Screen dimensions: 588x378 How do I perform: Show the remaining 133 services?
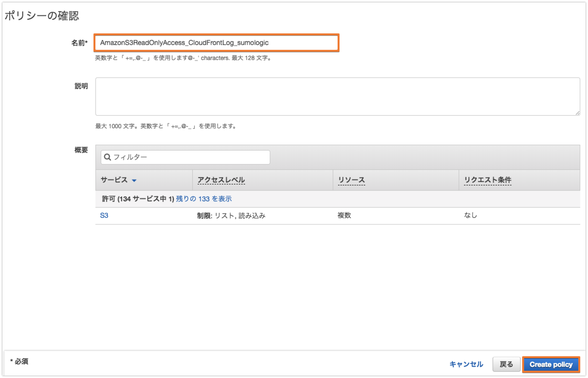[x=204, y=199]
